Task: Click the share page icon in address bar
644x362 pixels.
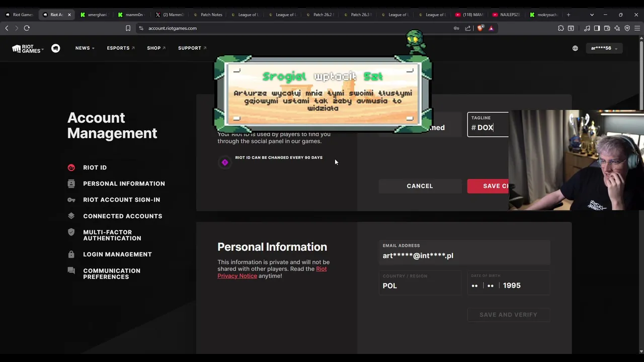Action: coord(468,28)
